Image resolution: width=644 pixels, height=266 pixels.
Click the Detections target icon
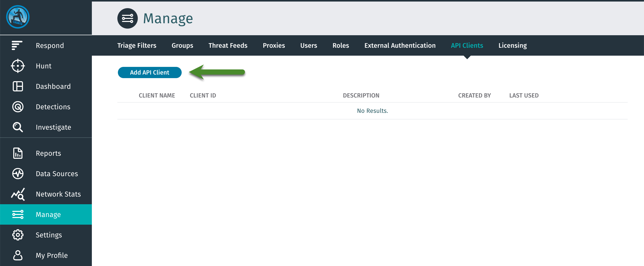[x=18, y=107]
